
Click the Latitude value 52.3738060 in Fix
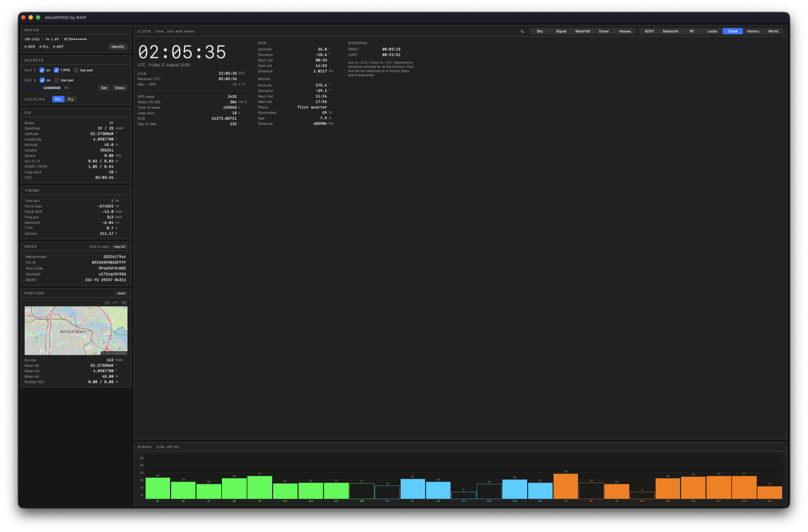coord(102,134)
